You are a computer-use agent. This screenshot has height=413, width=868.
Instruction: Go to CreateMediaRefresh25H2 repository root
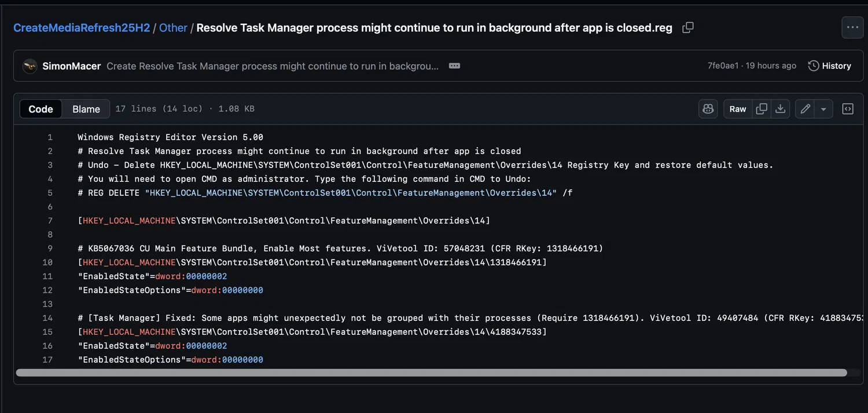(x=82, y=28)
